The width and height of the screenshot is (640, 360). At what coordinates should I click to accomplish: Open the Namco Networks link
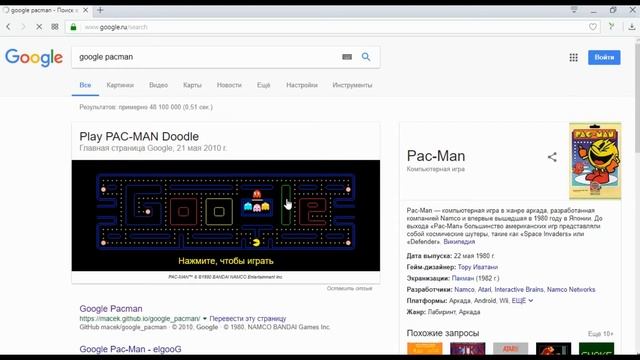pos(571,289)
